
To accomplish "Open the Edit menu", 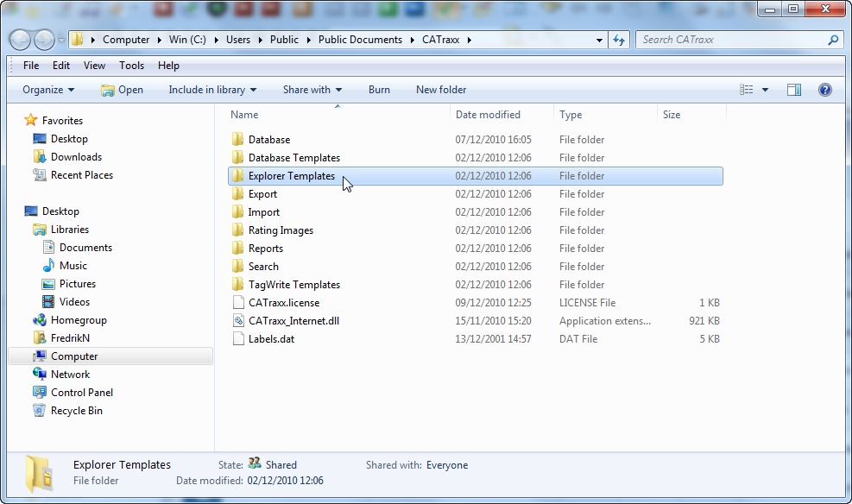I will [x=60, y=66].
